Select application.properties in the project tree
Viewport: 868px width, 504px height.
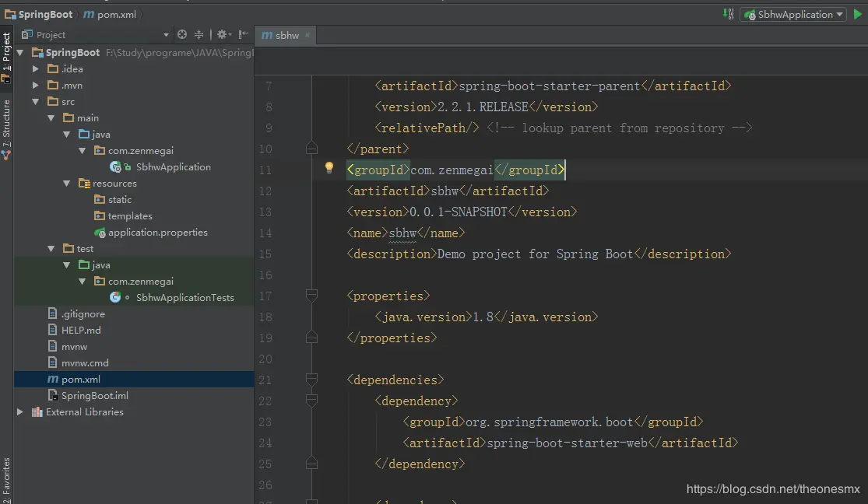point(157,233)
